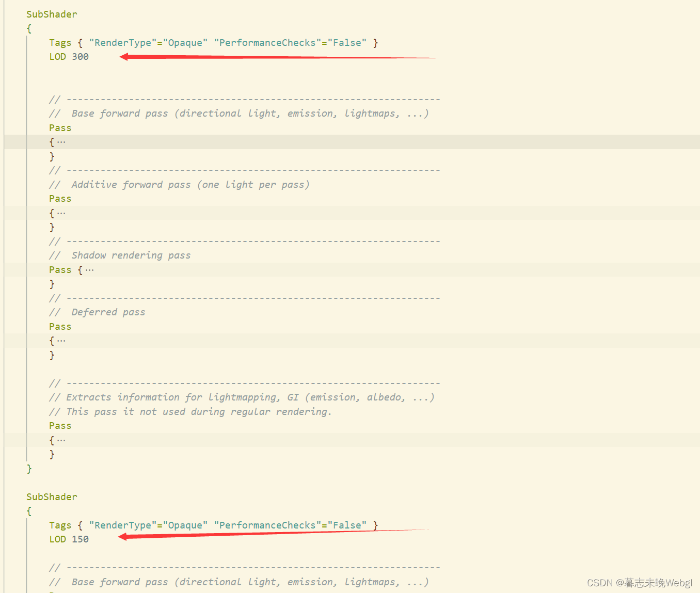700x593 pixels.
Task: Click 'Base forward pass' comment below LOD 150
Action: pos(239,582)
